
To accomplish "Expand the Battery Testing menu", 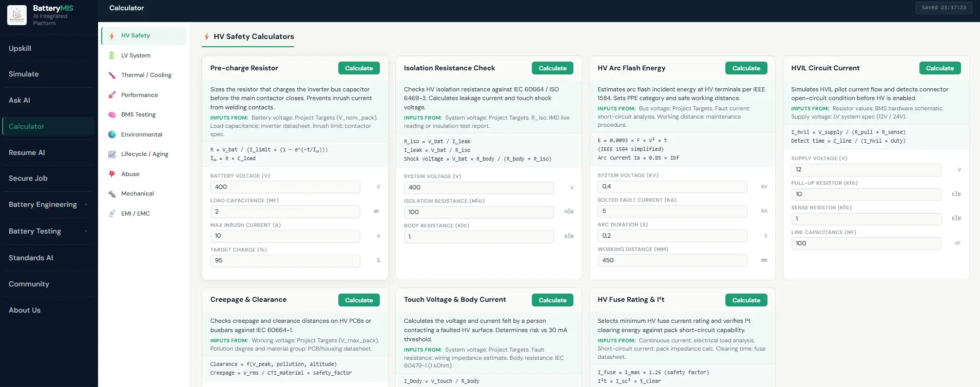I will tap(48, 231).
